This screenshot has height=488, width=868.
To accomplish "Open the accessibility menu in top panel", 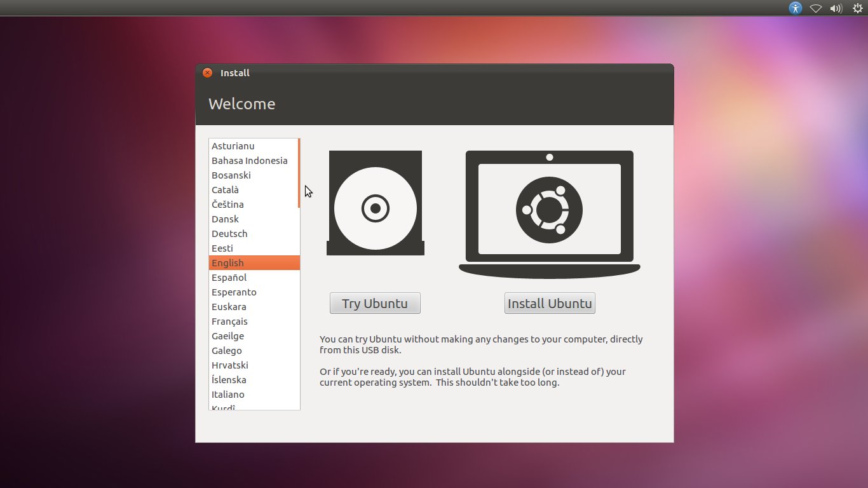I will coord(796,8).
